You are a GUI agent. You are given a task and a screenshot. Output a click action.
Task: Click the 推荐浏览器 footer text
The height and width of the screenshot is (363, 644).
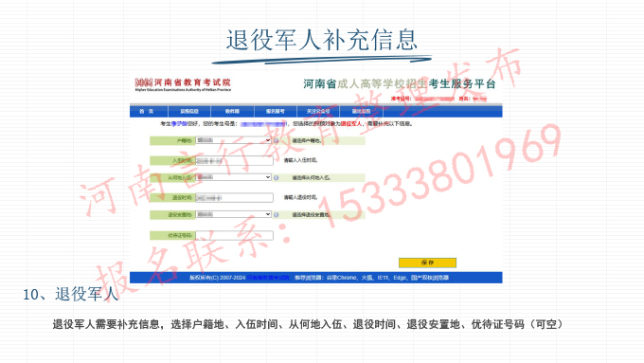[371, 278]
